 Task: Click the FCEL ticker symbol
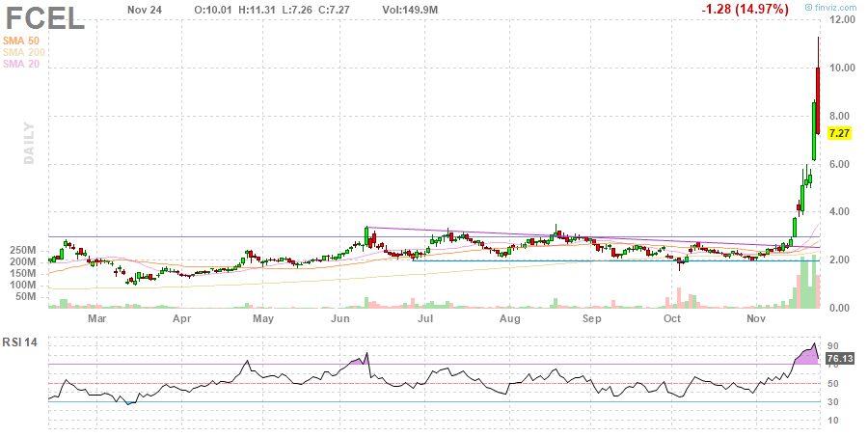pyautogui.click(x=45, y=19)
